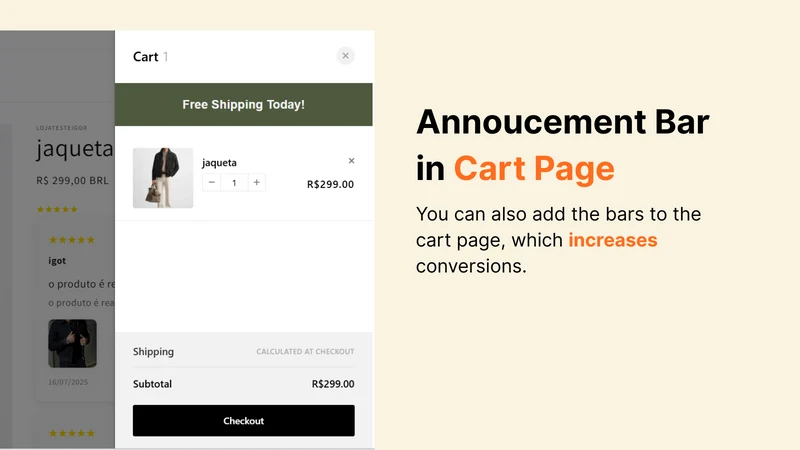
Task: Click the LOJATESTEIGOR vendor label
Action: pyautogui.click(x=62, y=128)
